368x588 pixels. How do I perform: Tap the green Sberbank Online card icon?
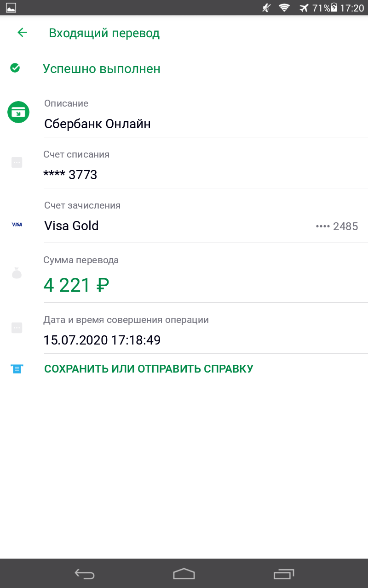pos(18,112)
